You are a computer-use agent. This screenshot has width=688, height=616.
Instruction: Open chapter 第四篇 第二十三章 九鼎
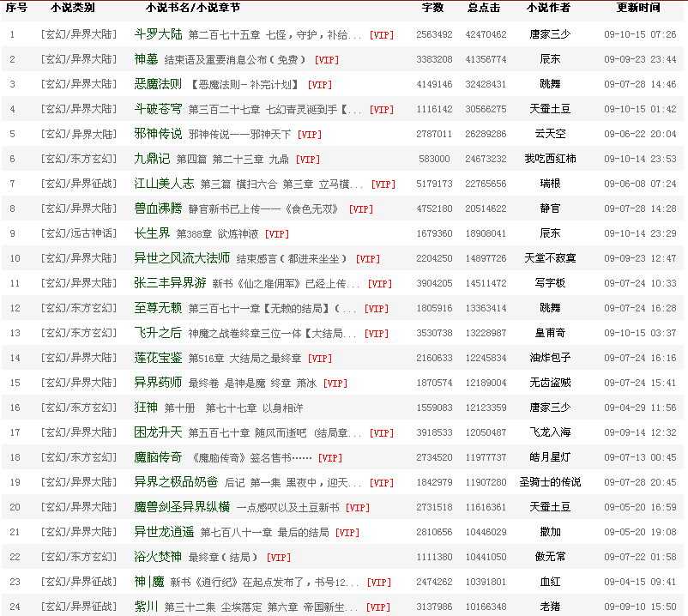(232, 160)
